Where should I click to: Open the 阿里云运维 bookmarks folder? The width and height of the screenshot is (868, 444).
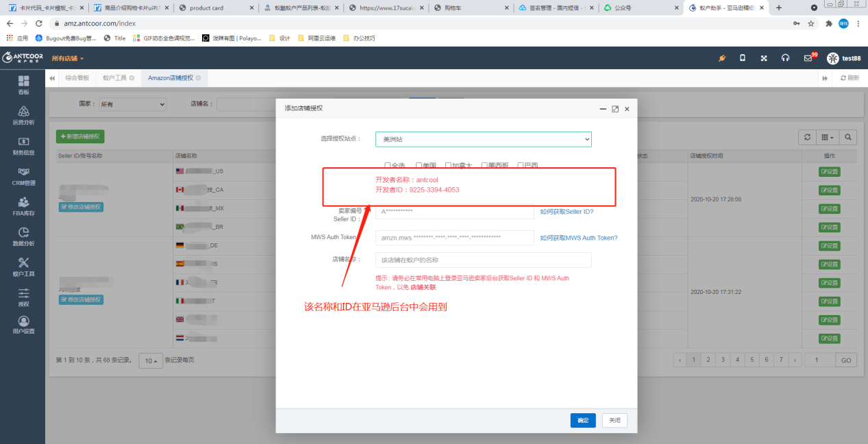pos(317,38)
